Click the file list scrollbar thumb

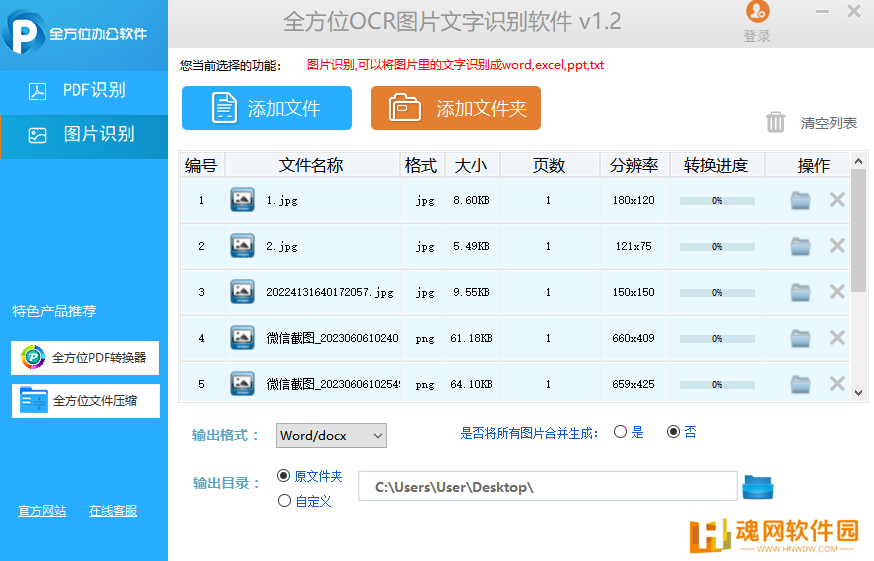pyautogui.click(x=858, y=228)
